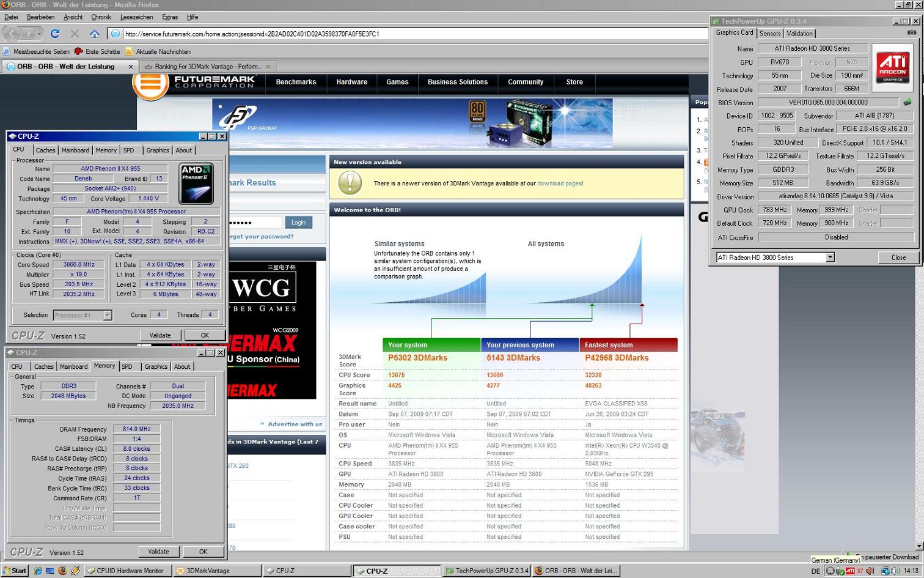The width and height of the screenshot is (924, 578).
Task: Open the Aktuelle Nachrichten feed bookmark
Action: [x=158, y=51]
